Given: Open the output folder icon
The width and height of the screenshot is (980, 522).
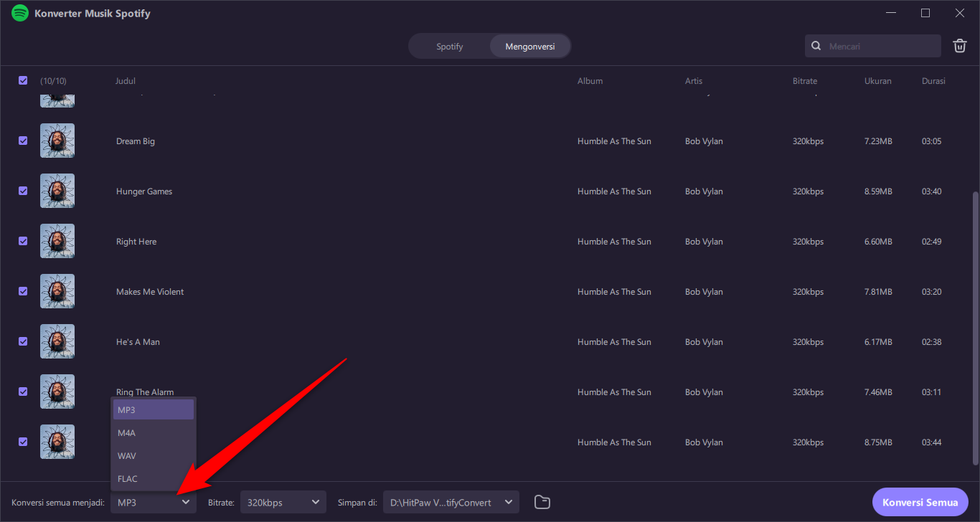Looking at the screenshot, I should pos(542,502).
